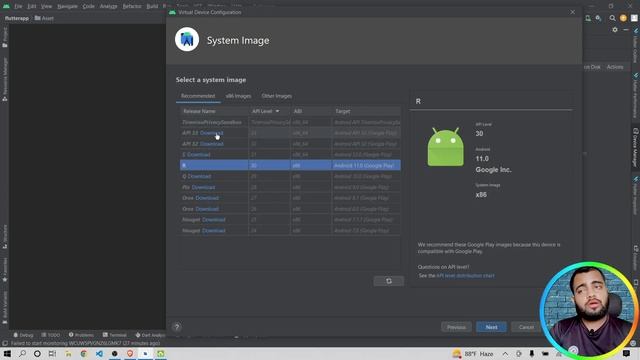Viewport: 640px width, 360px height.
Task: Open Cortana circle on taskbar
Action: coord(37,353)
